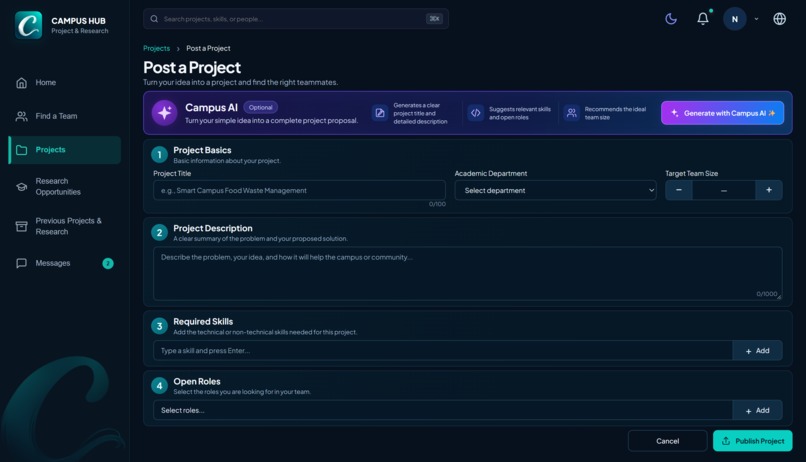Open the language globe icon

pyautogui.click(x=779, y=19)
